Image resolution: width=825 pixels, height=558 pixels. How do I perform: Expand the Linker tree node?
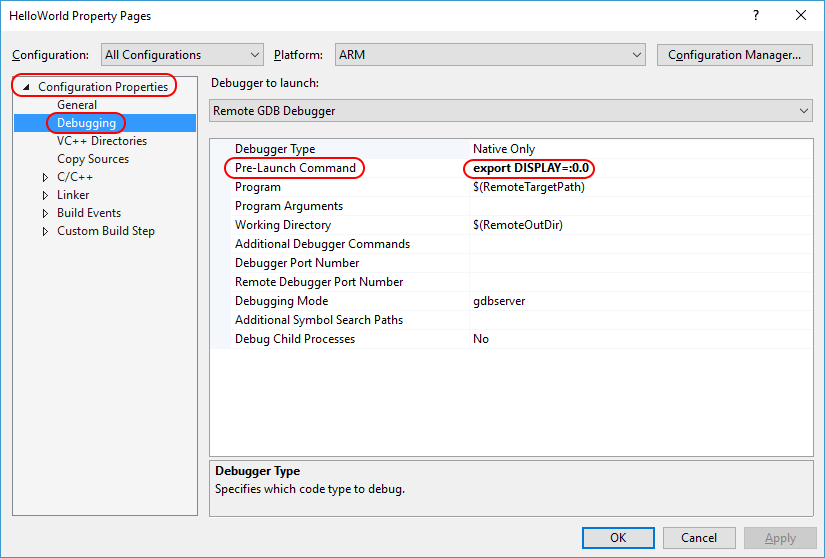[45, 196]
